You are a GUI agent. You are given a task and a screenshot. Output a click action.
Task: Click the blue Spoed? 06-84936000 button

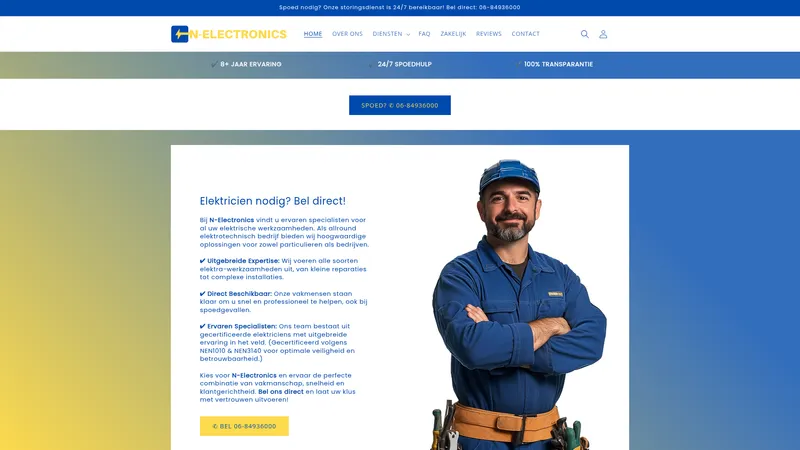click(400, 105)
